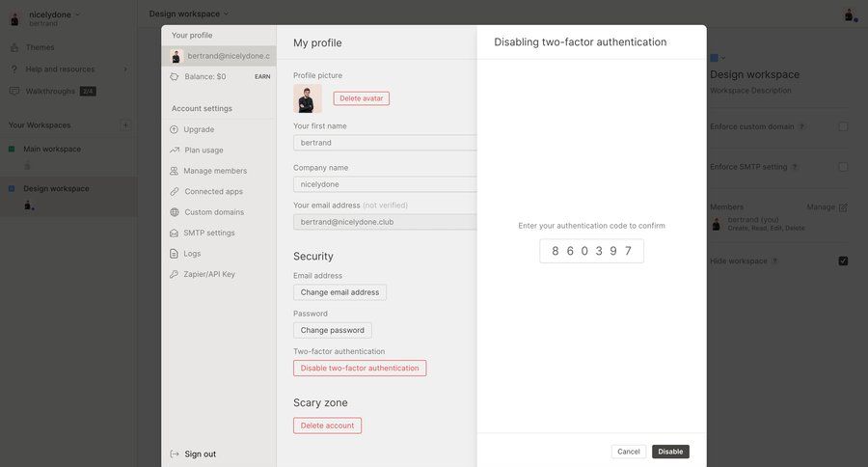Click the Delete account button
The height and width of the screenshot is (467, 868).
327,426
